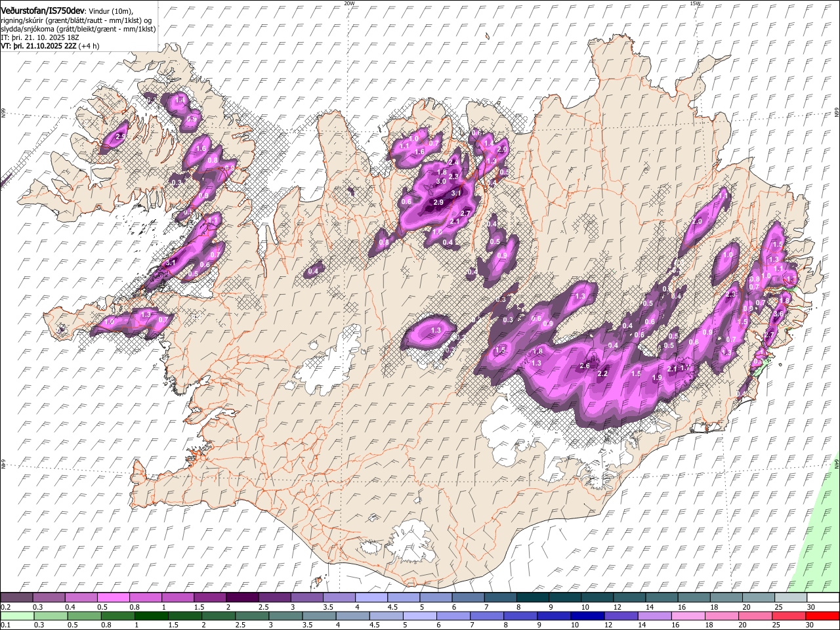
Task: Select darkest purple upper swatch between 2 and 2.5
Action: 242,598
